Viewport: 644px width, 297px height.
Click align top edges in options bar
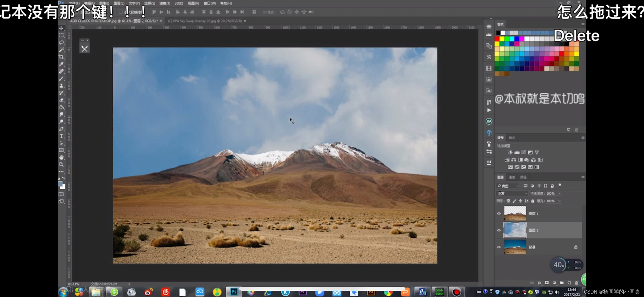(154, 12)
